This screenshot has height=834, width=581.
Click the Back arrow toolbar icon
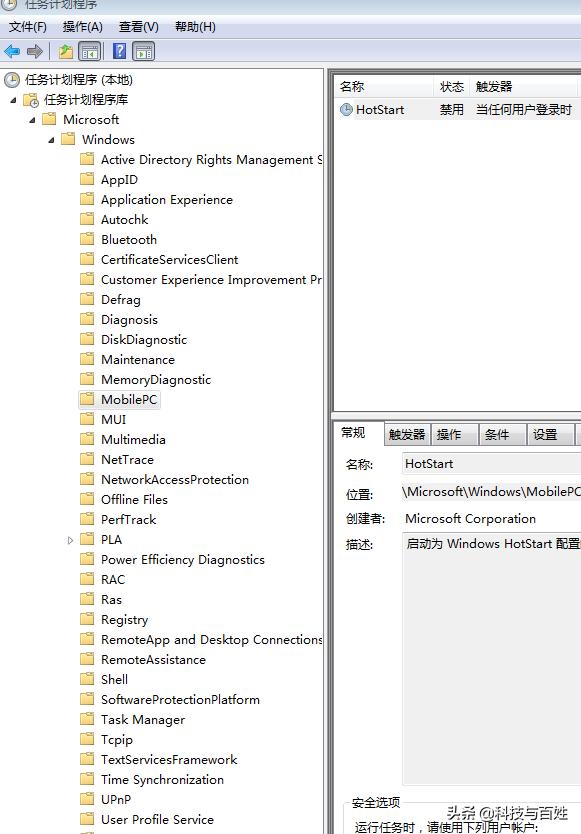(12, 52)
